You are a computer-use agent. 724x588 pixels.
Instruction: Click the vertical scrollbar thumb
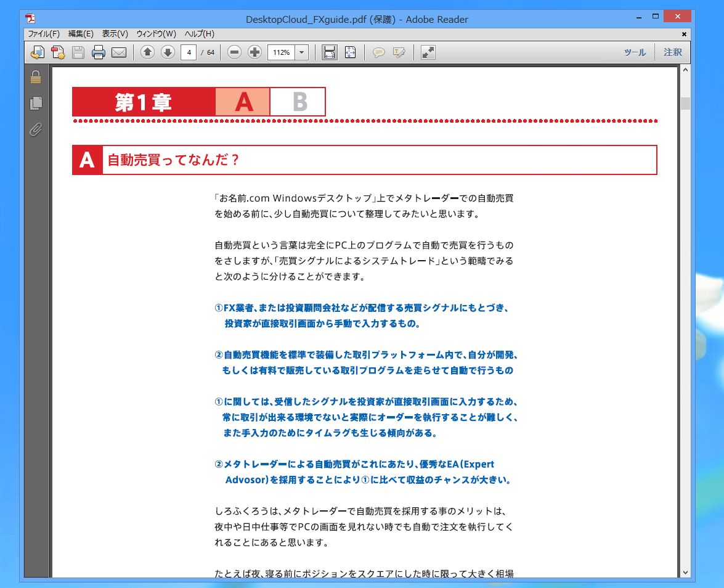click(x=685, y=104)
